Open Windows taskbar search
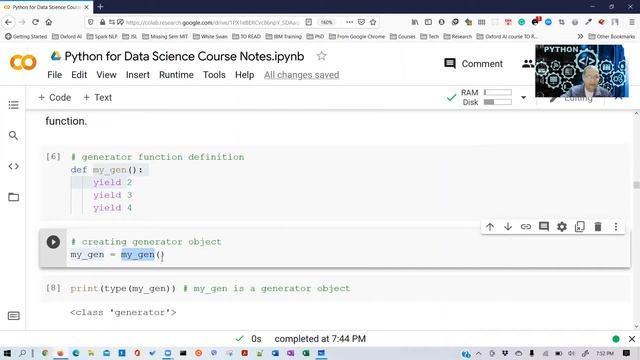This screenshot has width=640, height=360. [x=23, y=353]
